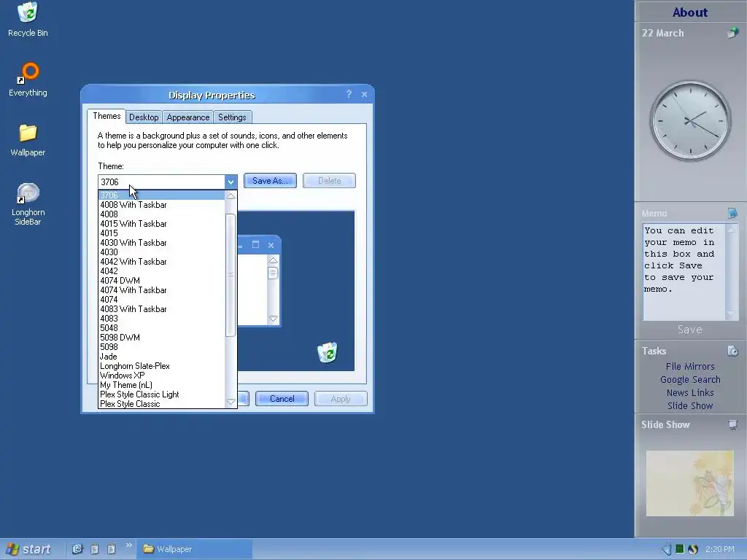Select the Windows XP theme
747x560 pixels.
161,376
